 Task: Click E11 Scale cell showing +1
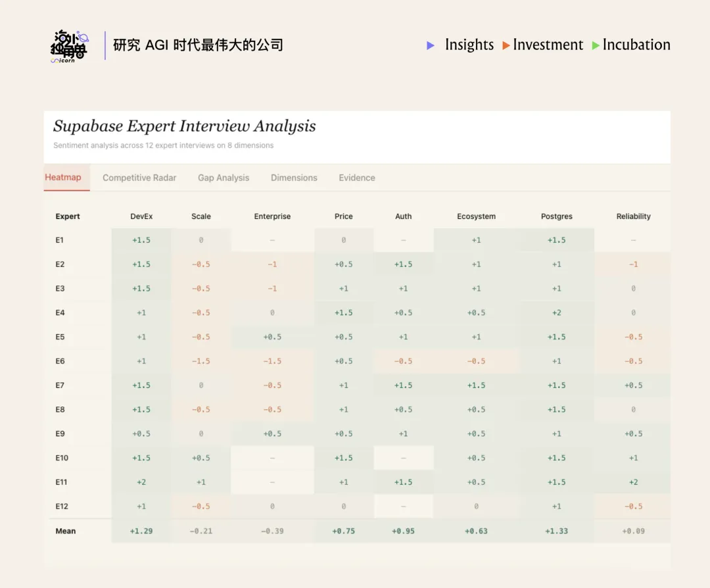click(201, 482)
